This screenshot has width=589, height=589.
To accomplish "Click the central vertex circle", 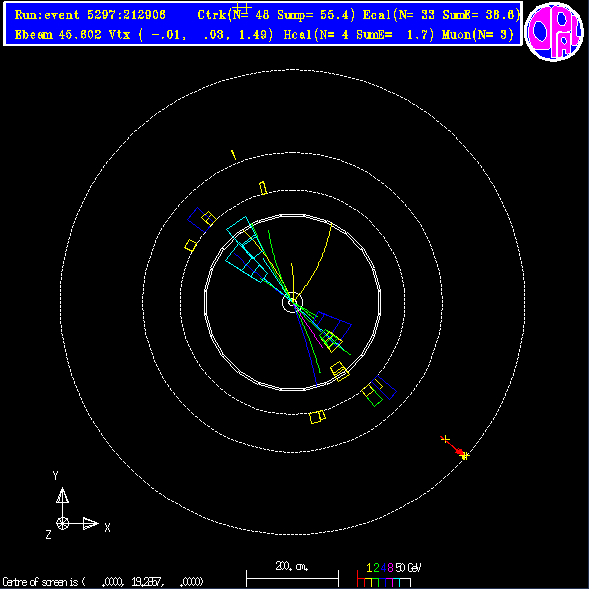I will tap(292, 302).
